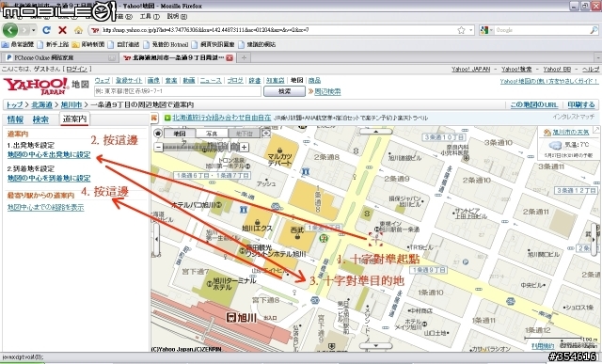Viewport: 602px width, 364px height.
Task: Click the 北海道 breadcrumb link
Action: click(x=41, y=104)
